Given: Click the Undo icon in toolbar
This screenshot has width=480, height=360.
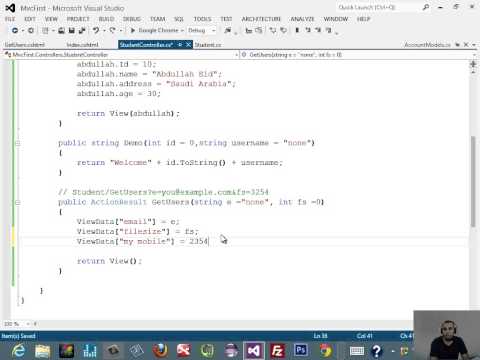Looking at the screenshot, I should (96, 30).
